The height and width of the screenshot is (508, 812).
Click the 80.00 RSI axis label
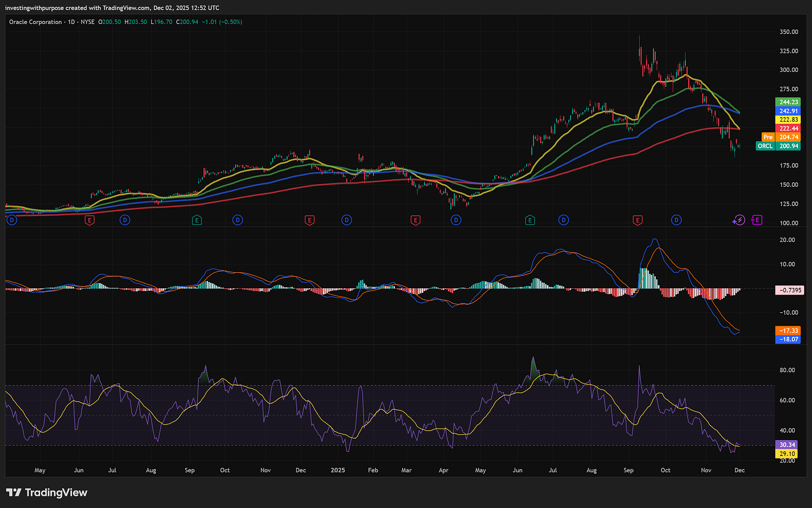[787, 370]
